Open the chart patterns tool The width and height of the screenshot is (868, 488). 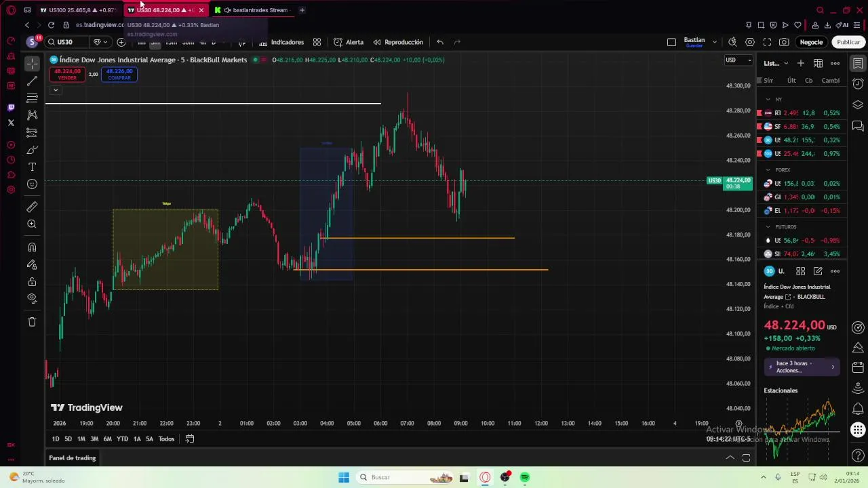32,115
